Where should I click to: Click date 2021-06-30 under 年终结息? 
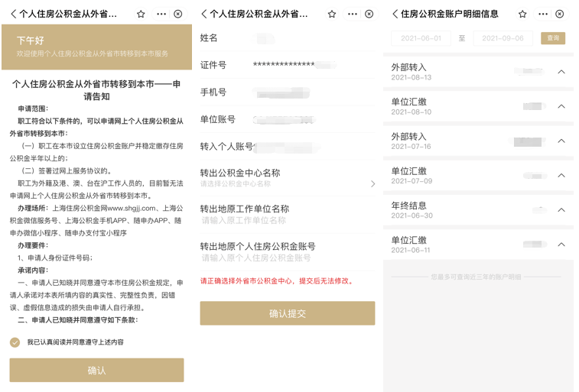pos(411,215)
